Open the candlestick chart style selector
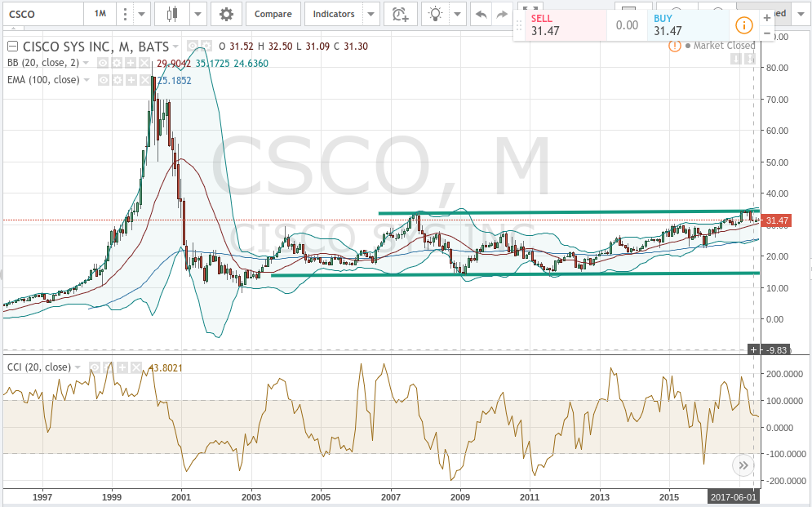 (172, 14)
